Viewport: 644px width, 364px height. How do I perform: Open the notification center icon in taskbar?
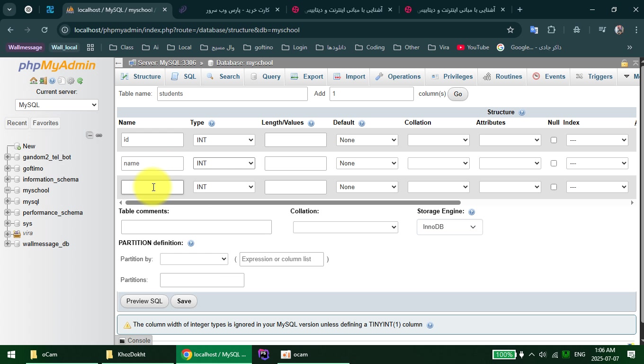coord(631,355)
